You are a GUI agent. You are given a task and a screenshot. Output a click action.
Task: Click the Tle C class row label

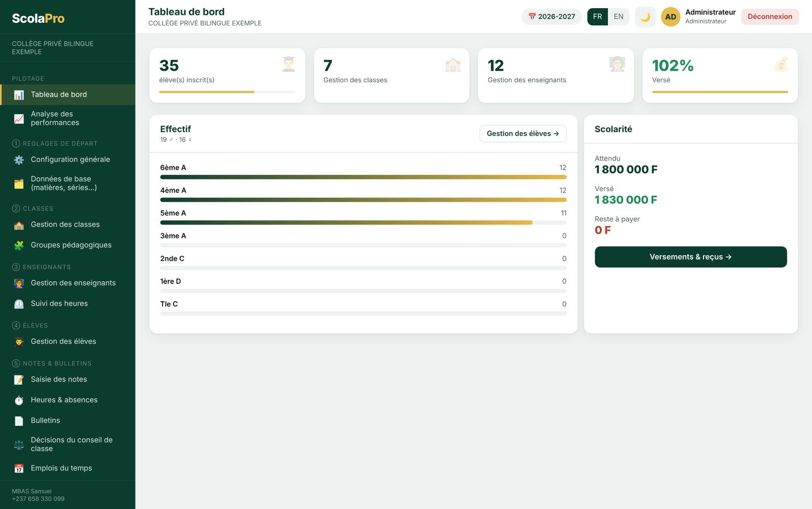(169, 304)
